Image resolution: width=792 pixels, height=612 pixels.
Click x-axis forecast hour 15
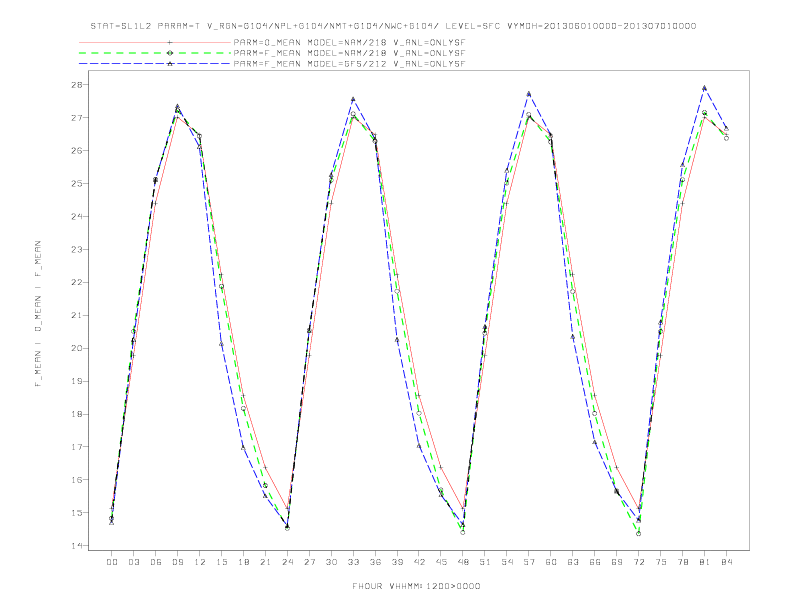click(221, 562)
